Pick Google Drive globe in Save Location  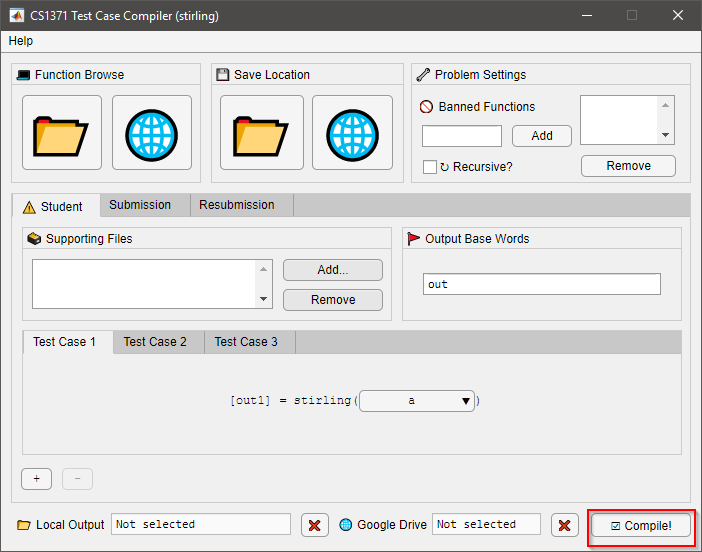352,133
